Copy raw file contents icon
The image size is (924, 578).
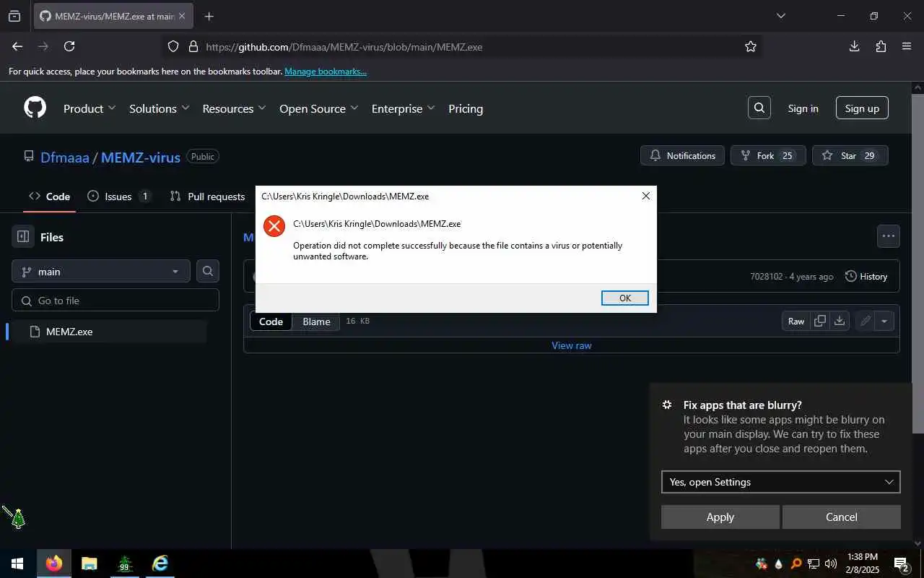pyautogui.click(x=820, y=321)
